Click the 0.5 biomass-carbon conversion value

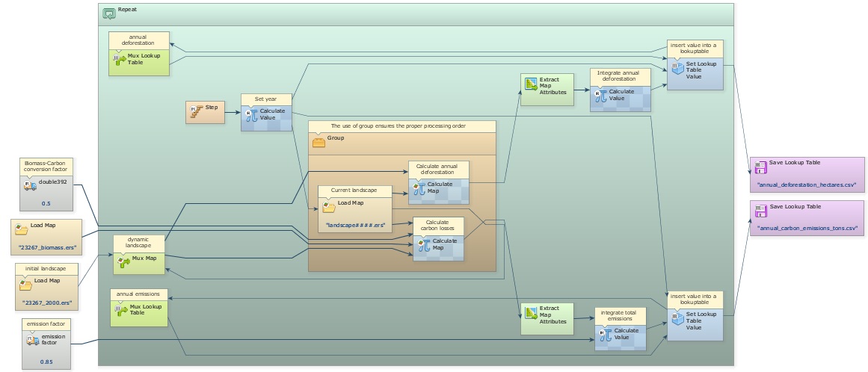tap(46, 203)
